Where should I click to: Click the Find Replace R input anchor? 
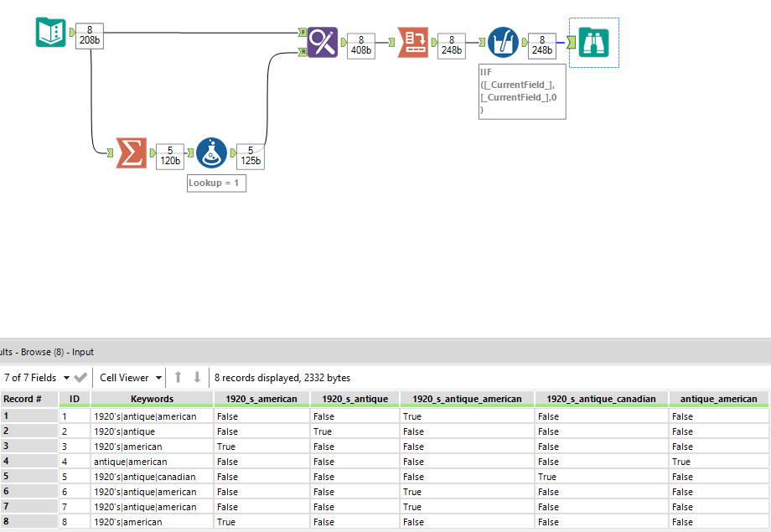(x=303, y=52)
